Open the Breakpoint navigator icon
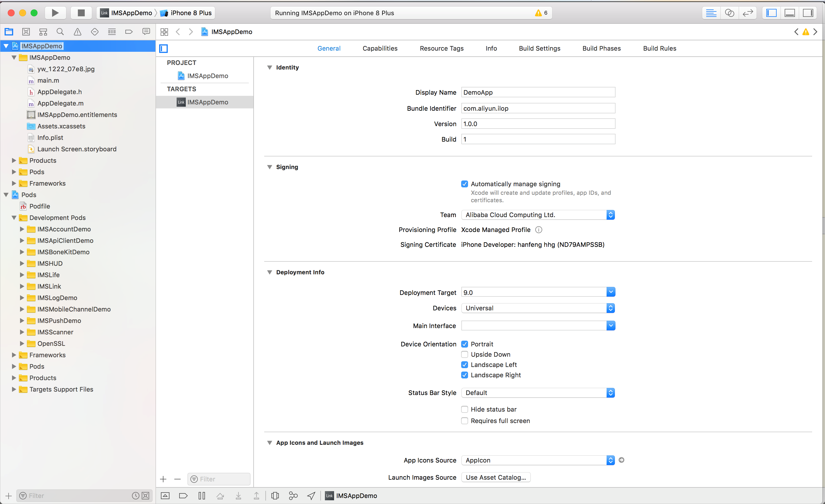 (x=129, y=31)
